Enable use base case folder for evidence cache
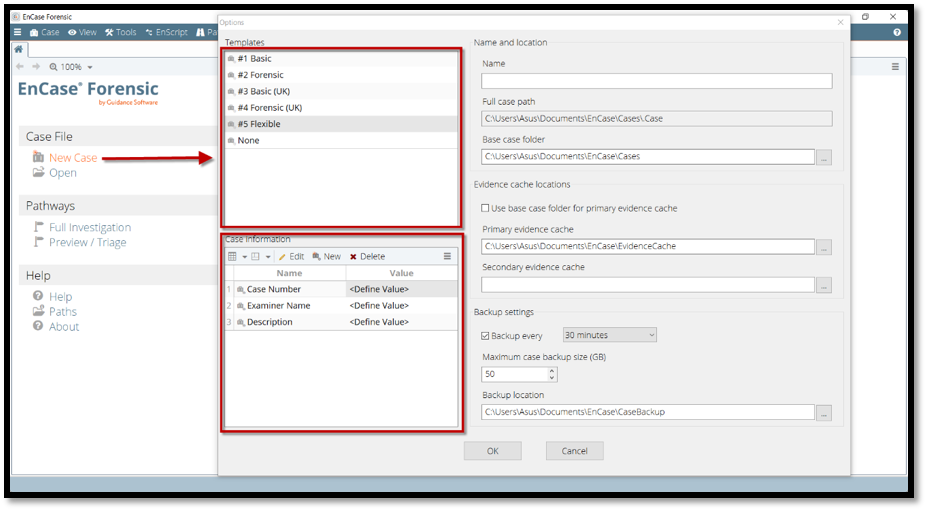 pos(486,208)
